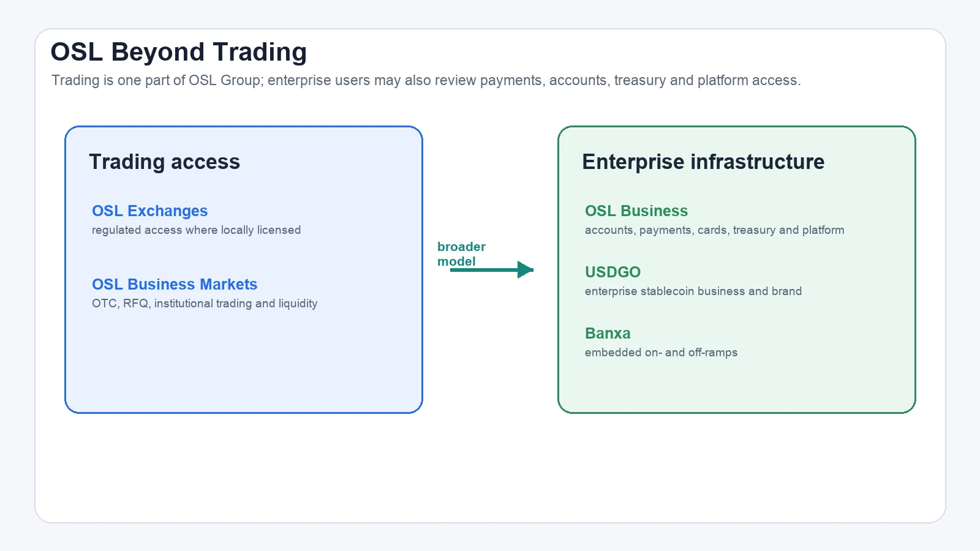Click 'accounts, payments, cards, treasury' description
The image size is (980, 551).
click(714, 230)
